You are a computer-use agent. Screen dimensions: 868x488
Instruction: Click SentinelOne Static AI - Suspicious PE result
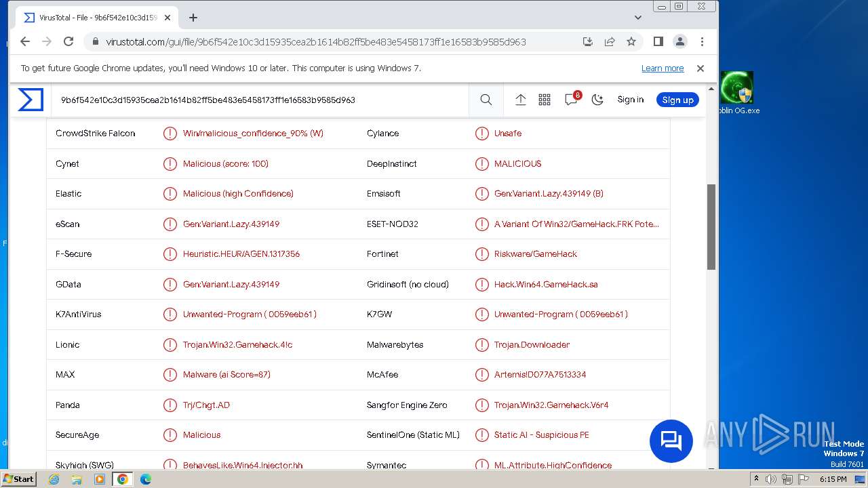click(542, 435)
